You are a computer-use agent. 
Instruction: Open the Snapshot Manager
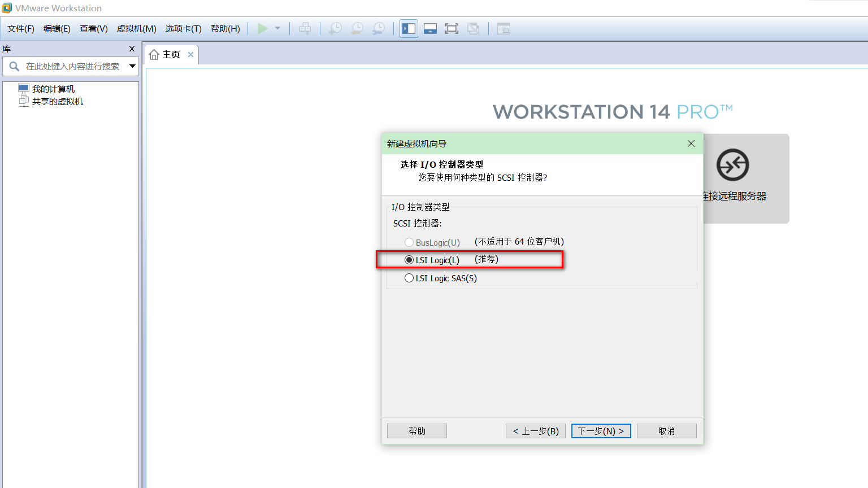379,28
